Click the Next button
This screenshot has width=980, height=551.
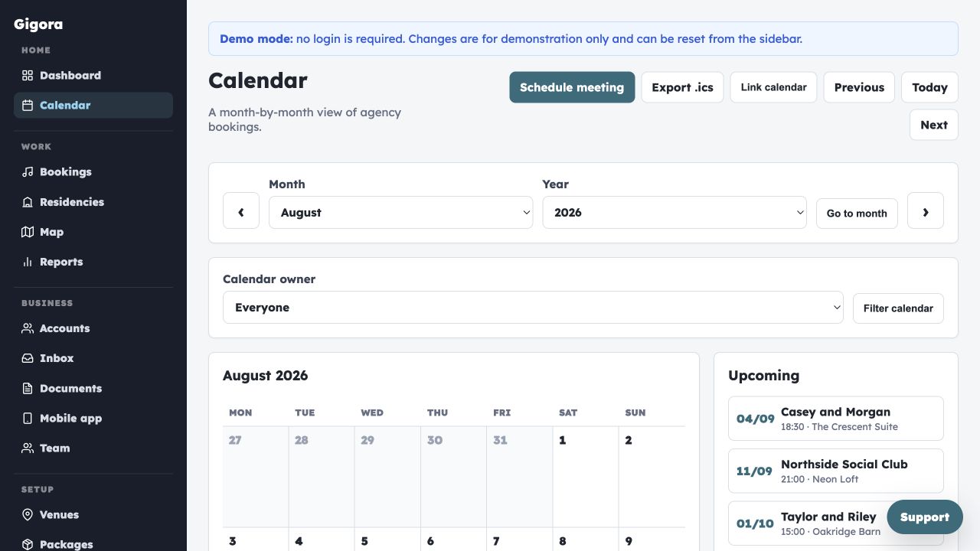(x=934, y=125)
